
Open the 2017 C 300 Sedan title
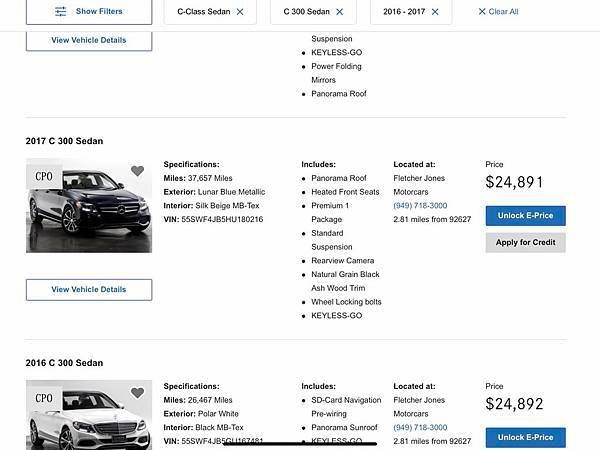64,141
